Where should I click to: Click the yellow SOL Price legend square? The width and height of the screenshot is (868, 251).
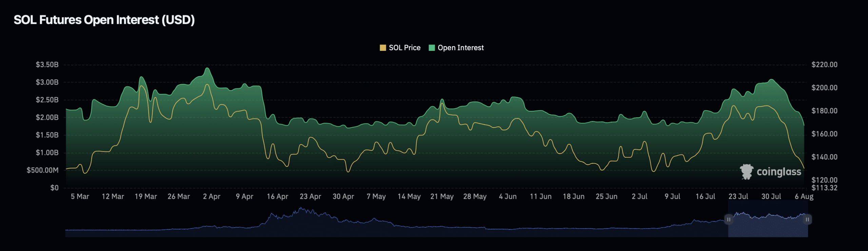click(383, 48)
